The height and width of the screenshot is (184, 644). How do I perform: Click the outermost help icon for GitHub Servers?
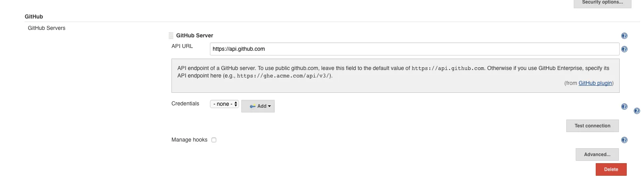pos(637,111)
